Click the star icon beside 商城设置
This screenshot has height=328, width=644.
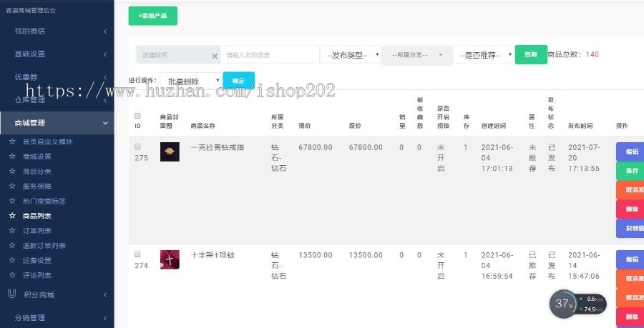click(11, 156)
